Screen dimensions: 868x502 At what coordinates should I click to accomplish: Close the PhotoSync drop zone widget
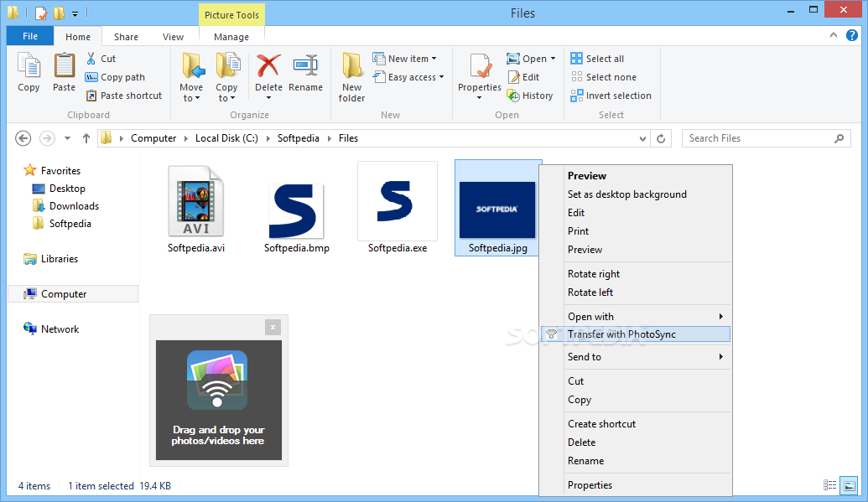click(x=273, y=327)
